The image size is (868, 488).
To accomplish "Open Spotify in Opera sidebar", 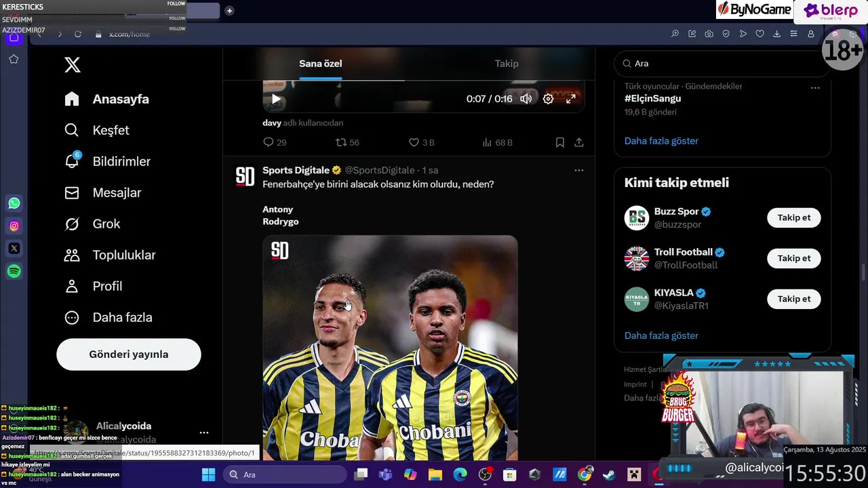I will [x=14, y=271].
